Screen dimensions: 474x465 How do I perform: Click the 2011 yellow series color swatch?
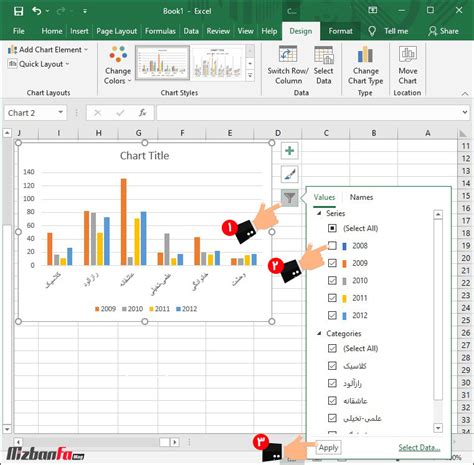click(x=344, y=298)
